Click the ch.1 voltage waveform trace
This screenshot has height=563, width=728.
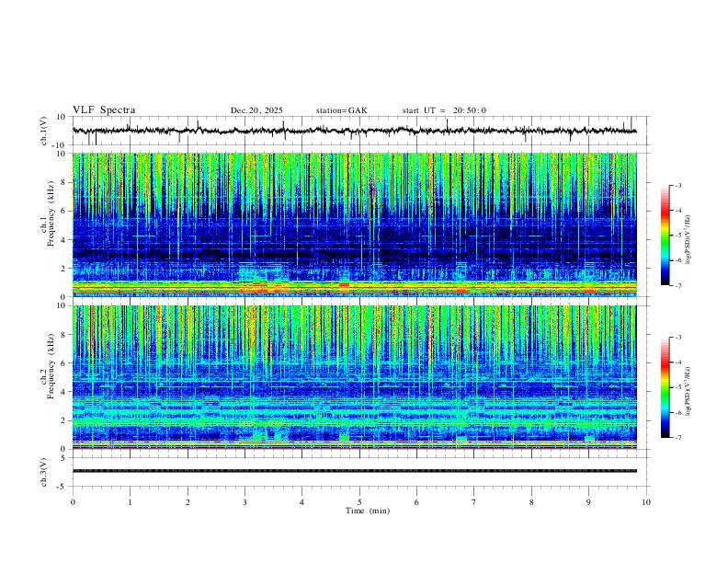coord(354,131)
